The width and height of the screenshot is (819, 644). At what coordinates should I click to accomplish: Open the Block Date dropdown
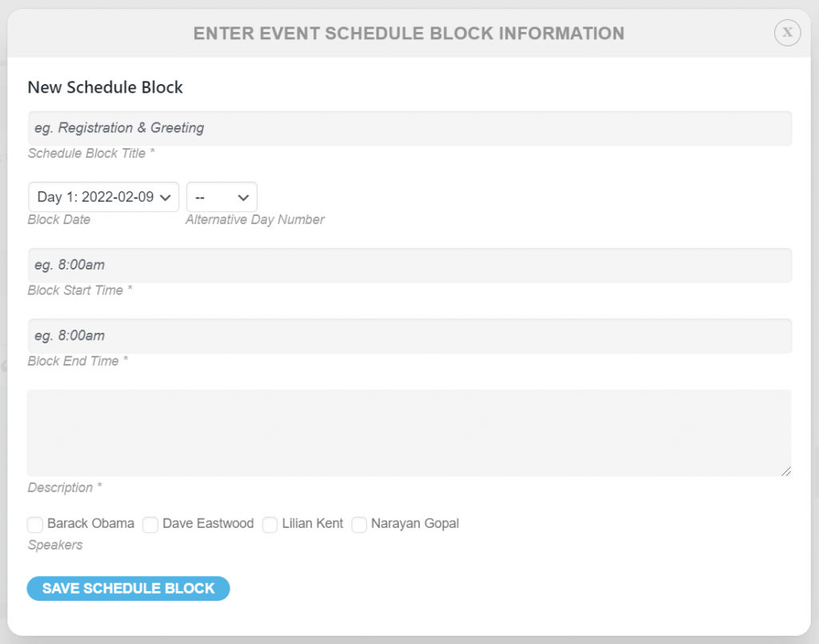(x=103, y=197)
